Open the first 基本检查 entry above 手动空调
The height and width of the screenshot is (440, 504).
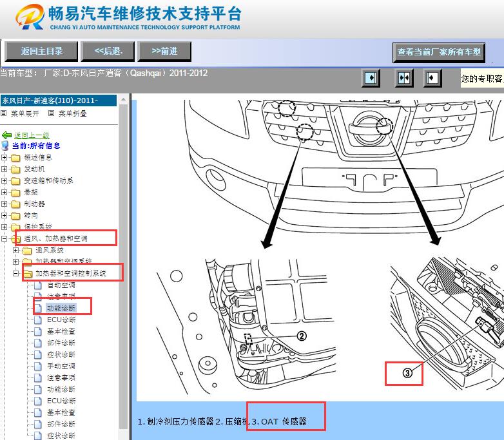click(61, 331)
